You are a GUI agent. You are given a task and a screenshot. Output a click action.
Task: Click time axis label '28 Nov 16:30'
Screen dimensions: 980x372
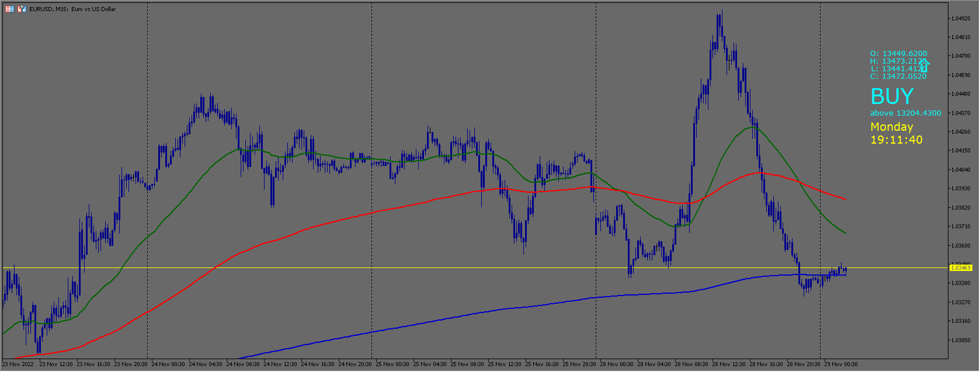766,364
